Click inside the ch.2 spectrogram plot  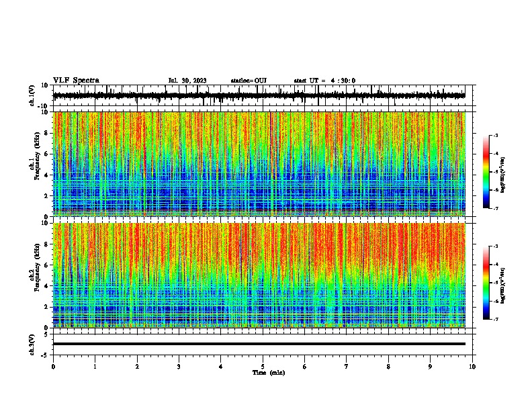[x=259, y=275]
